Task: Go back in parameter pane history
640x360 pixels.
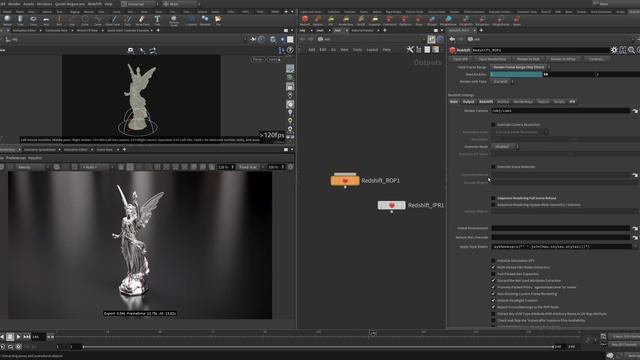Action: pos(452,39)
